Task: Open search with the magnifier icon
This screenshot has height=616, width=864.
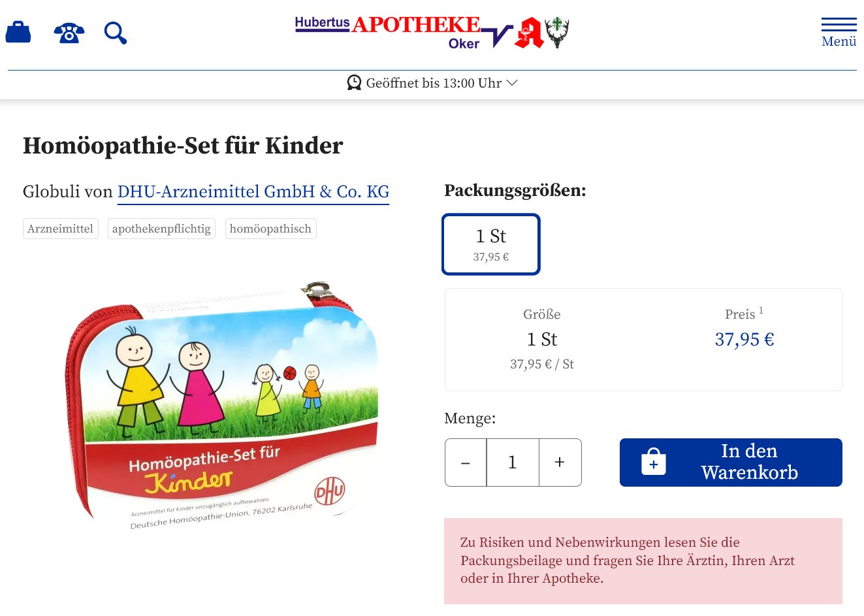Action: tap(116, 33)
